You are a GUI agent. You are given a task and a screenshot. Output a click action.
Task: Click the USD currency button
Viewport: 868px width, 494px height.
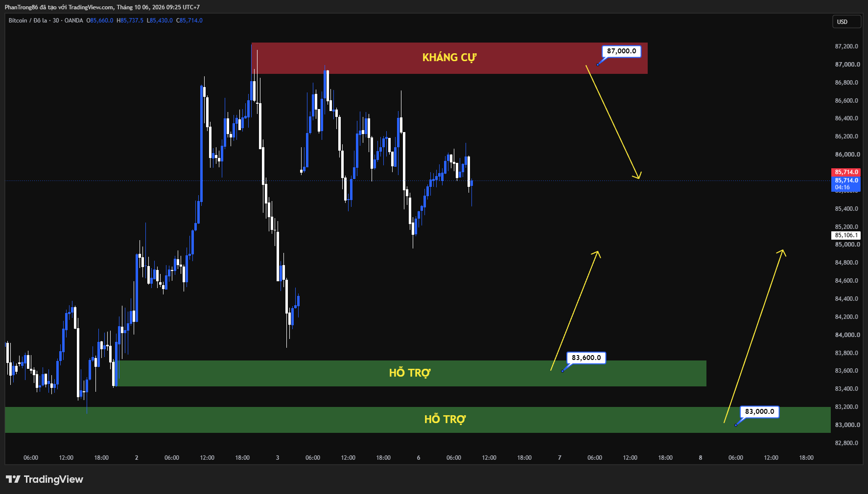click(x=846, y=22)
